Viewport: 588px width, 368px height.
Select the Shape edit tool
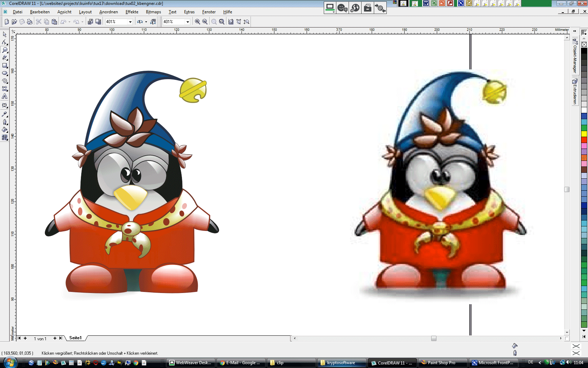[x=5, y=42]
